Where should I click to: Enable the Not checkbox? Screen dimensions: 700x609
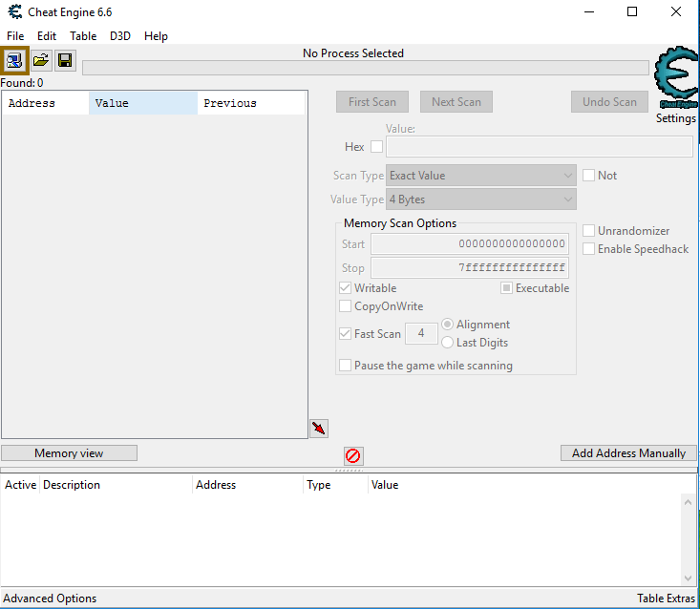click(x=588, y=176)
